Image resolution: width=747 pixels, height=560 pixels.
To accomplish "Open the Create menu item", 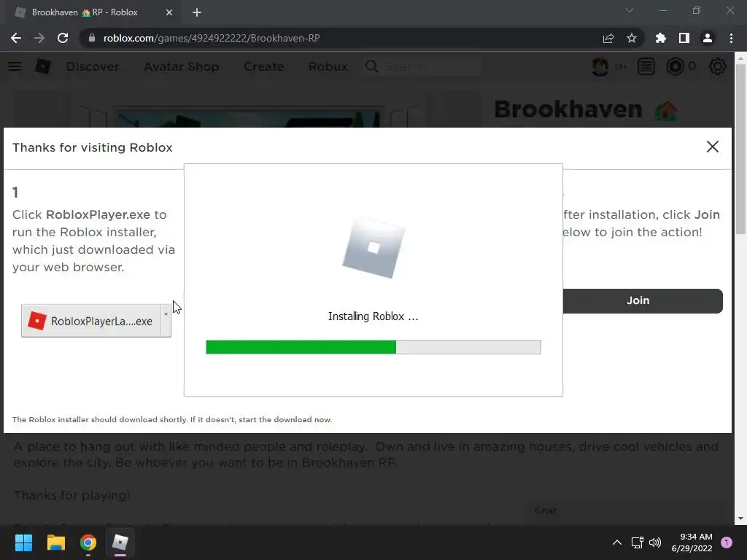I will tap(263, 66).
